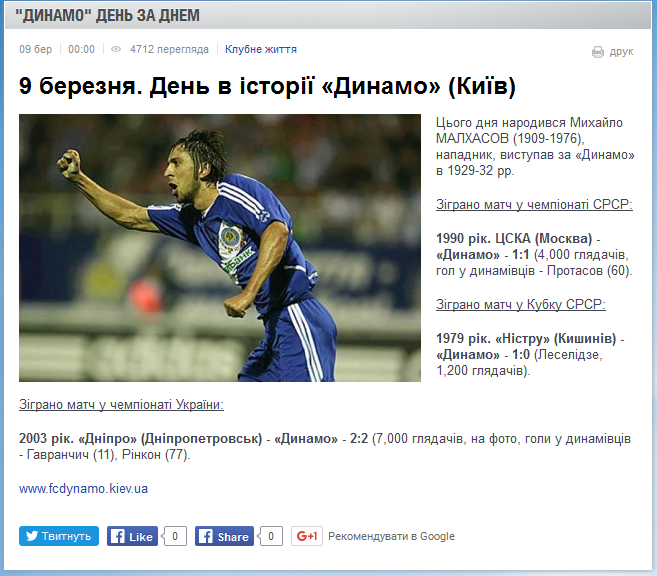Click the Рекомендувати в Google text
This screenshot has height=576, width=657.
pyautogui.click(x=391, y=536)
